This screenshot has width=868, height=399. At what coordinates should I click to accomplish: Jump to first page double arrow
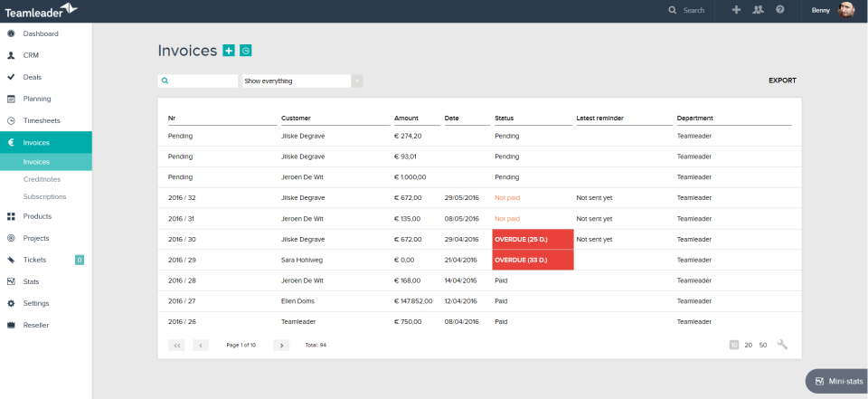(176, 346)
